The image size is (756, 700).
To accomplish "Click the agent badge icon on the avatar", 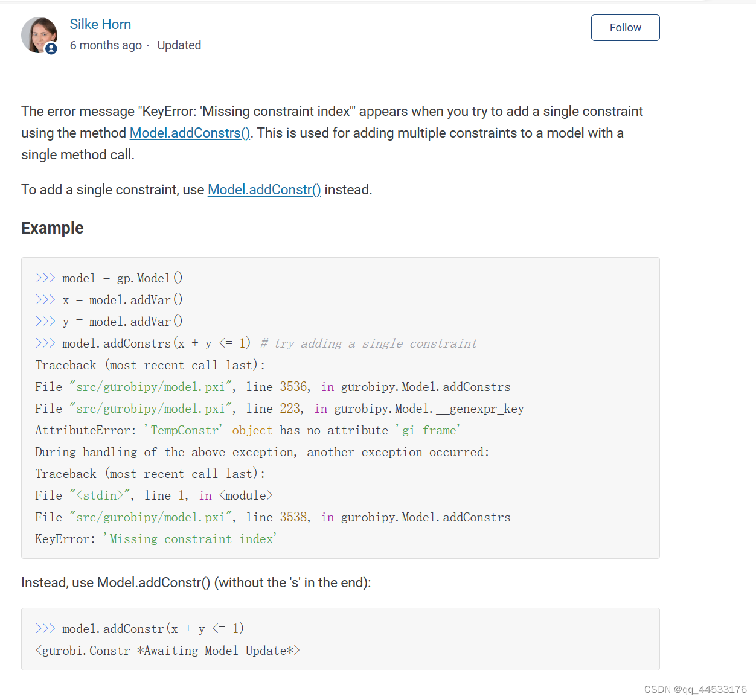I will [x=51, y=49].
